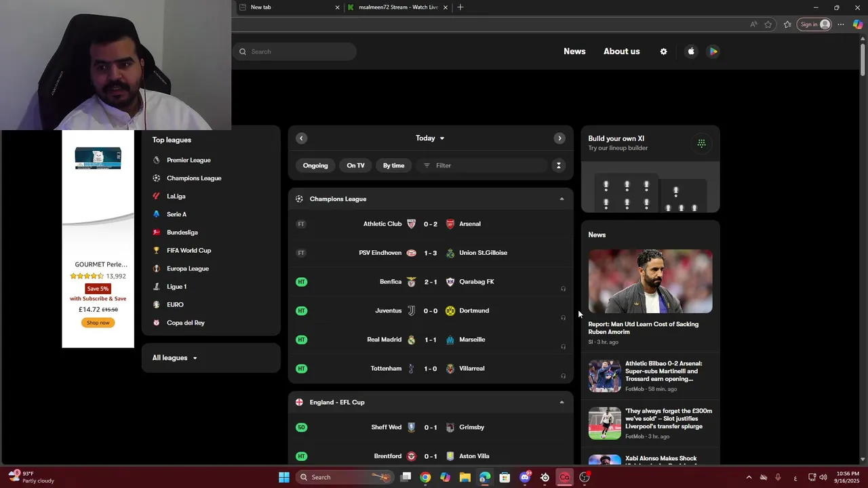
Task: Read Slot justifies Liverpool's transfer splurge article
Action: pos(650,424)
